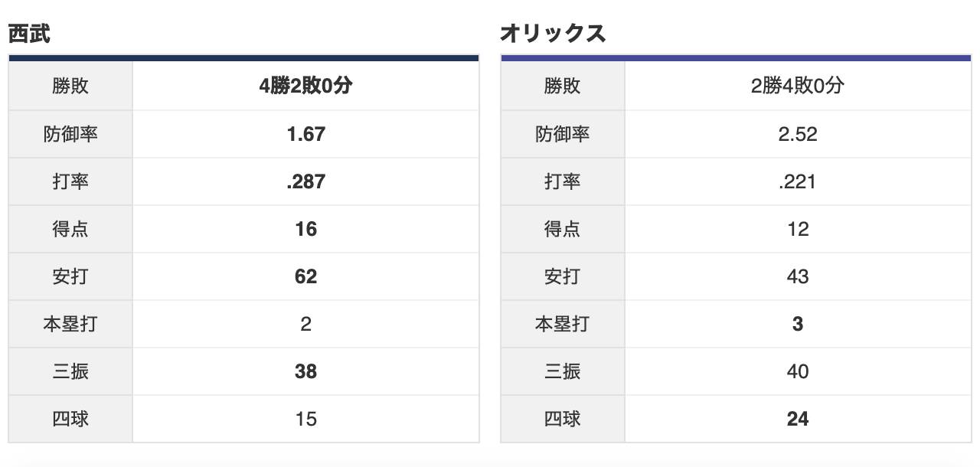Click Orix's walks value 24

point(797,419)
